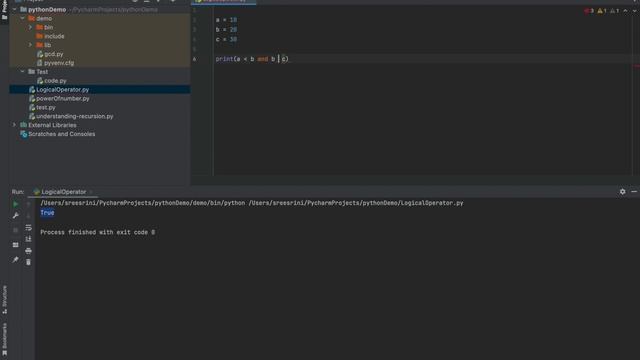
Task: Open code.py under Test folder
Action: pyautogui.click(x=51, y=81)
